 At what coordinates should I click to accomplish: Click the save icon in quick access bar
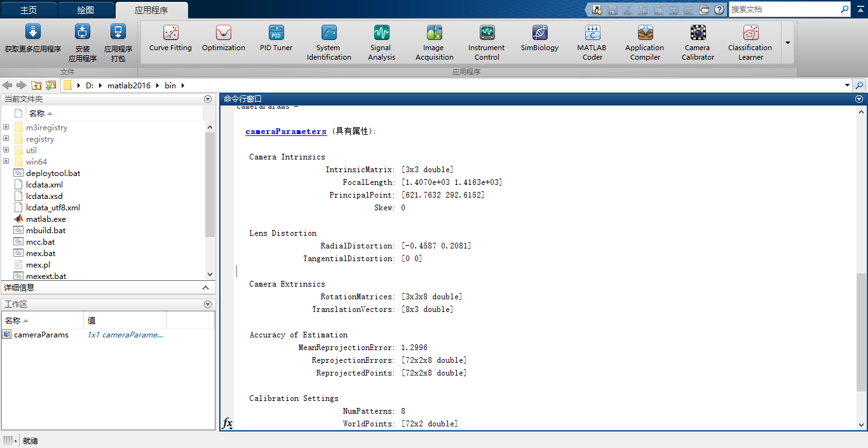613,10
